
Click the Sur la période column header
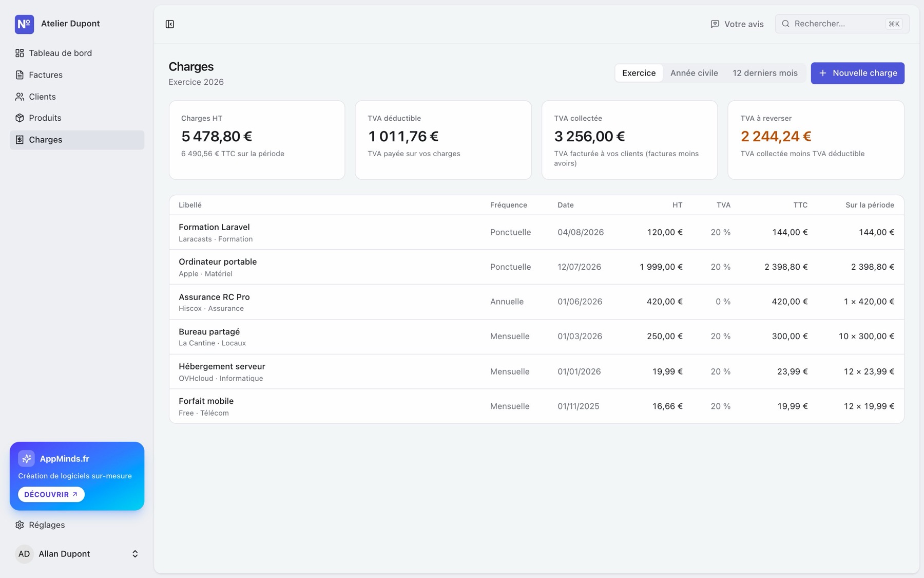pos(870,205)
